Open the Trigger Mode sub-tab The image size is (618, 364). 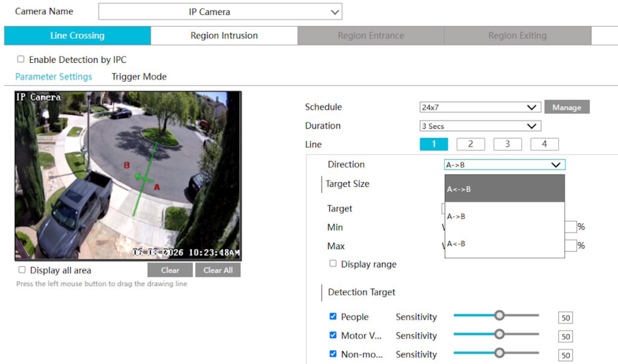tap(139, 77)
